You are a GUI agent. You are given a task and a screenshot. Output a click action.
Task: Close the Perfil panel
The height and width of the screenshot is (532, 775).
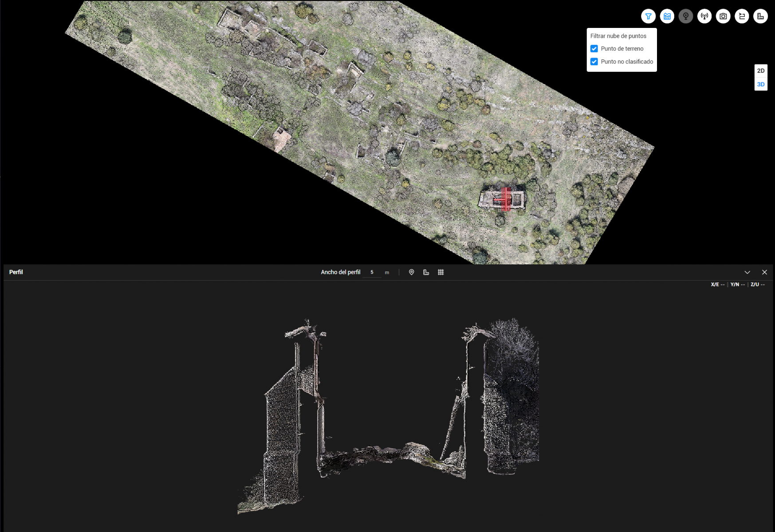tap(764, 272)
